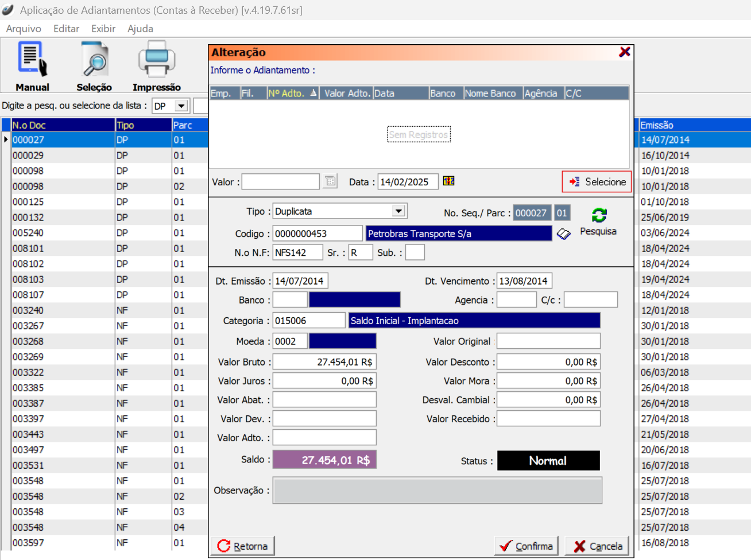
Task: Open the DP search type dropdown
Action: 181,106
